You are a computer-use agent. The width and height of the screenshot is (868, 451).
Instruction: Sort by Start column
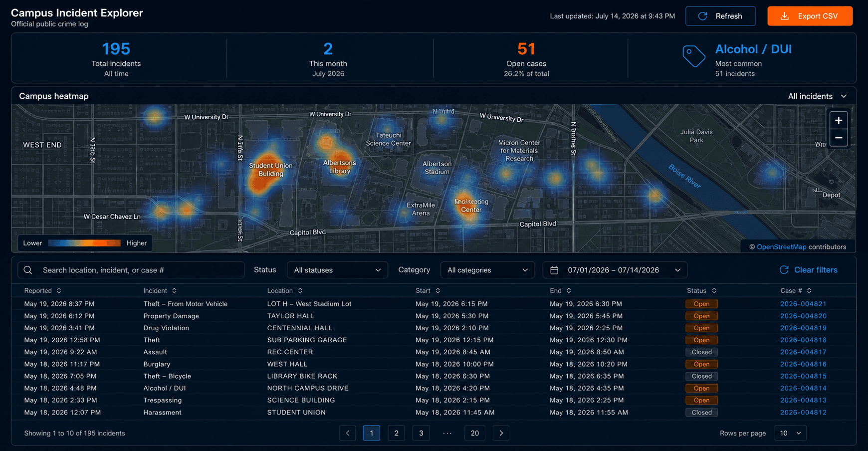coord(428,290)
